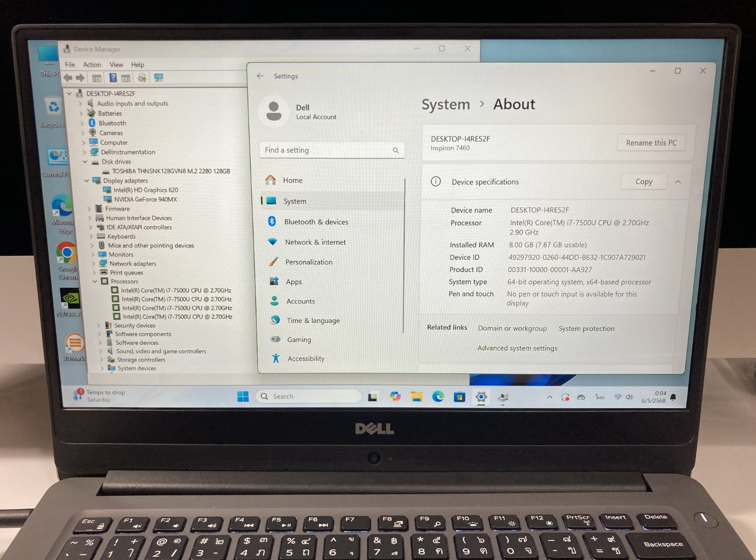Click the Scan for hardware changes monitor icon
This screenshot has width=756, height=560.
(x=158, y=78)
